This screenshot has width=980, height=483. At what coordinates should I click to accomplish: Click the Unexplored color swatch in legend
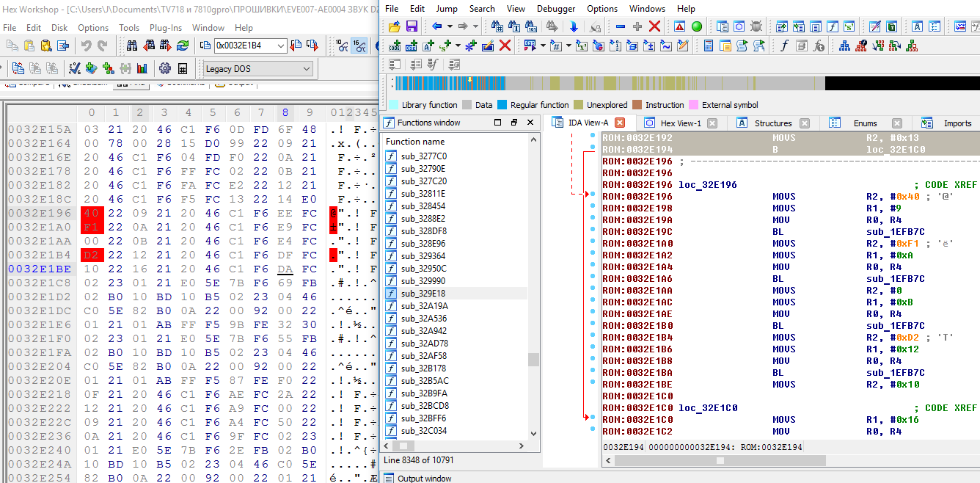coord(578,105)
